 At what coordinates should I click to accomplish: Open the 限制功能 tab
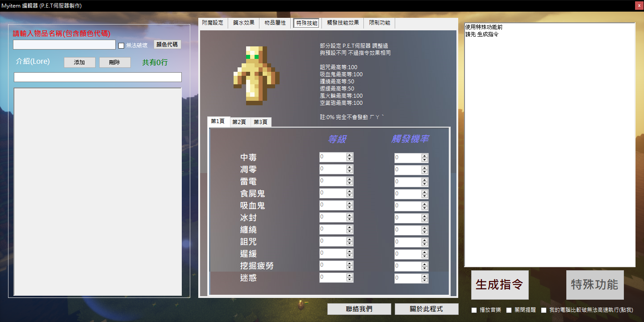pyautogui.click(x=380, y=23)
